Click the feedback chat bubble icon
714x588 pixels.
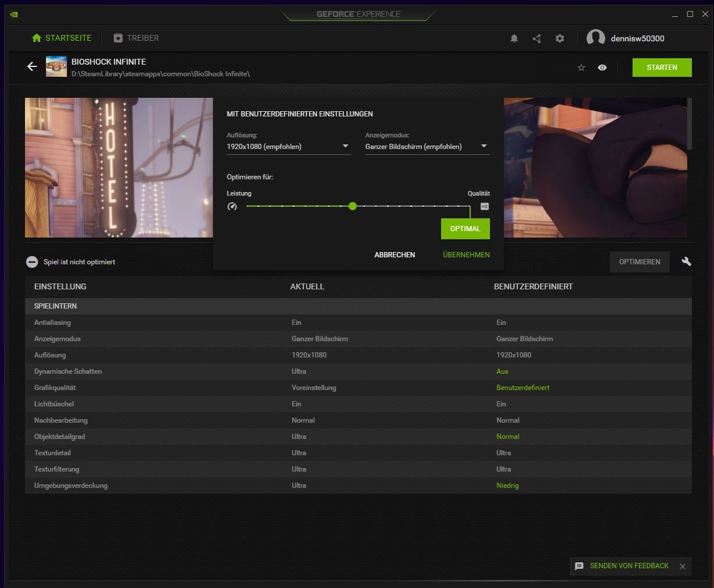click(x=579, y=566)
